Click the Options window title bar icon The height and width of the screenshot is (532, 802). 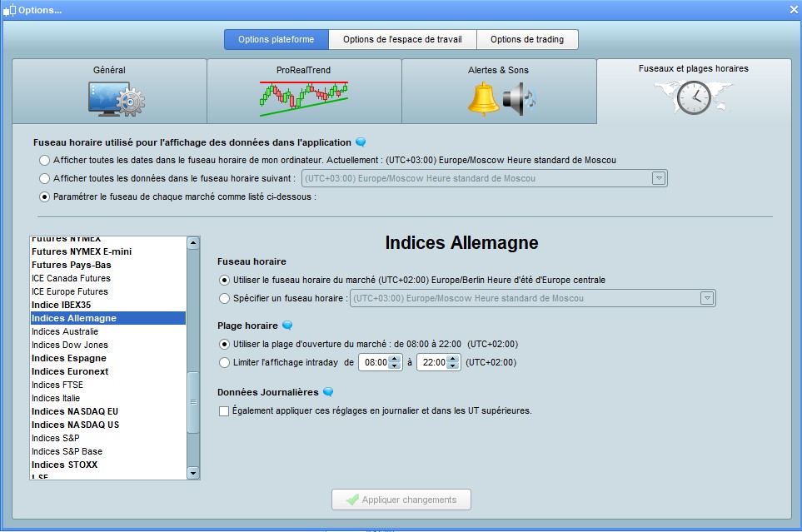(10, 10)
